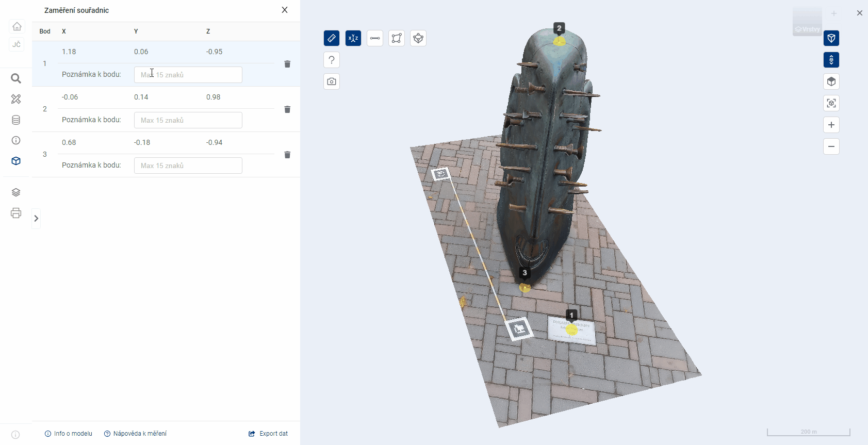Select the polygon area measurement tool

[x=397, y=38]
